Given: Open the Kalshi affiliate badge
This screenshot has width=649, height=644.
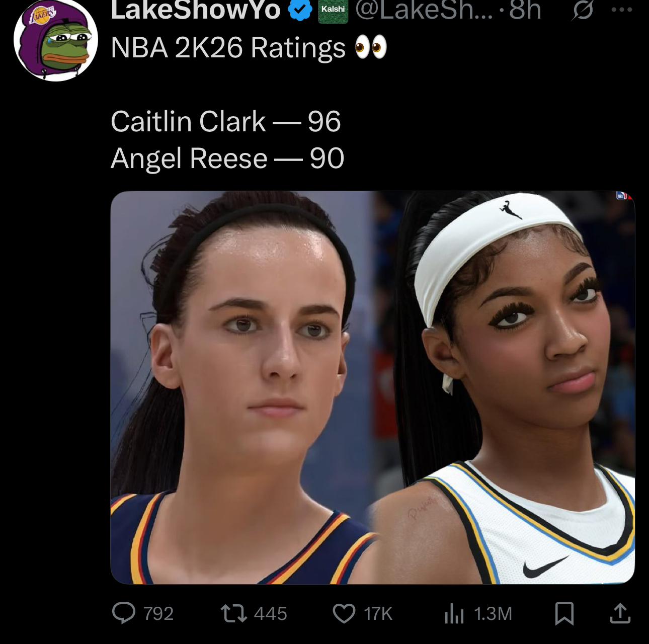Looking at the screenshot, I should pos(333,10).
